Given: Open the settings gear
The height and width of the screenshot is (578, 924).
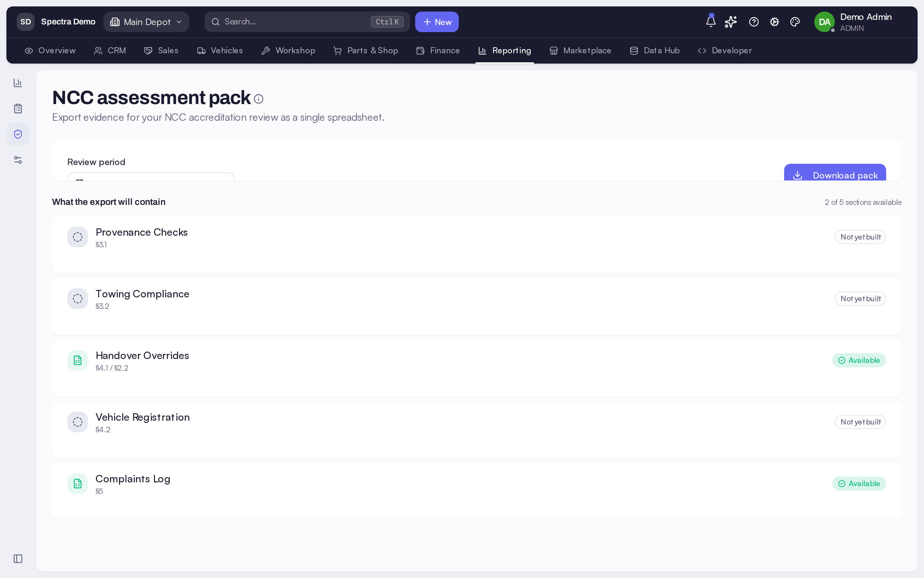Looking at the screenshot, I should tap(774, 22).
